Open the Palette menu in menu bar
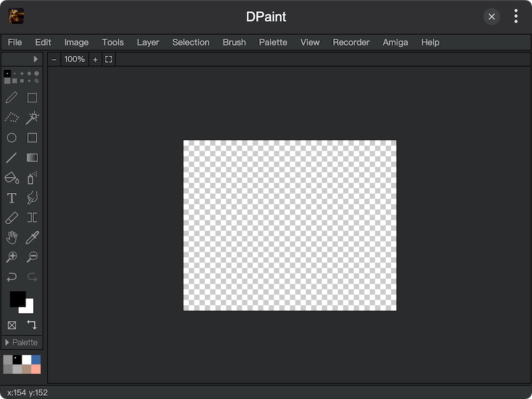Viewport: 532px width, 399px height. (273, 43)
